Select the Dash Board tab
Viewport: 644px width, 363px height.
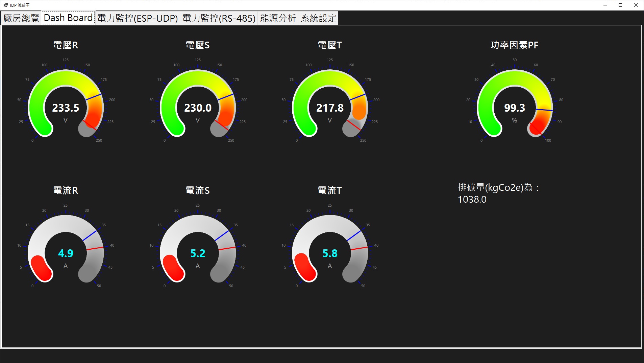click(68, 18)
